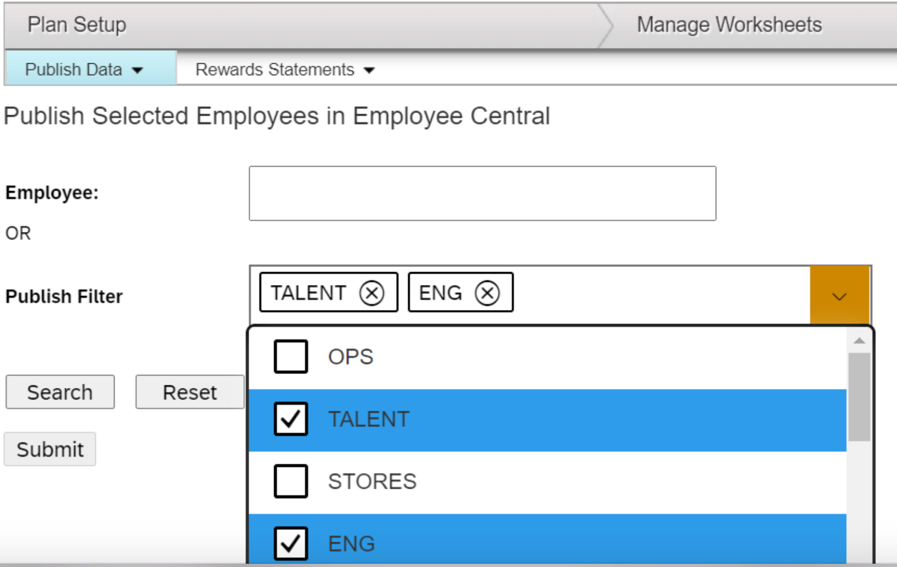
Task: Click empty area inside Publish Filter field
Action: point(660,294)
